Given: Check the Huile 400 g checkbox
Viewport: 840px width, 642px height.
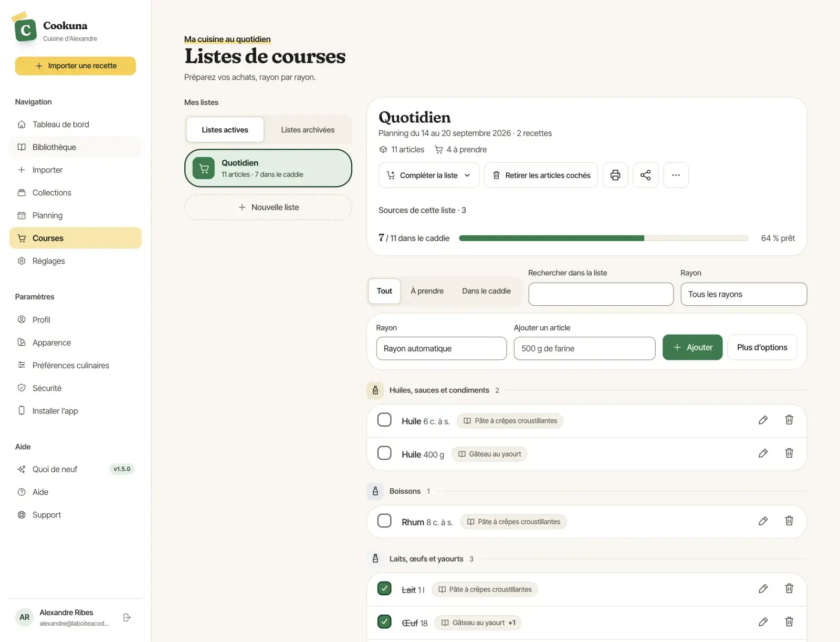Looking at the screenshot, I should point(384,453).
